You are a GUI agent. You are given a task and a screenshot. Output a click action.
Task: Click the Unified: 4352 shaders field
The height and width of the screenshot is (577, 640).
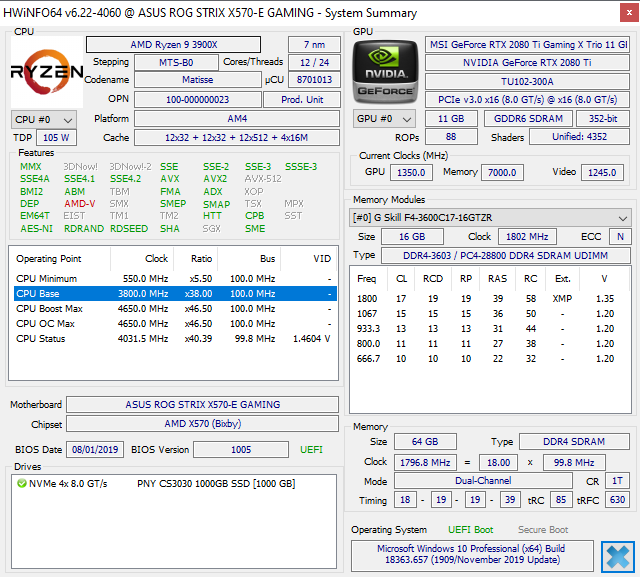(x=579, y=137)
